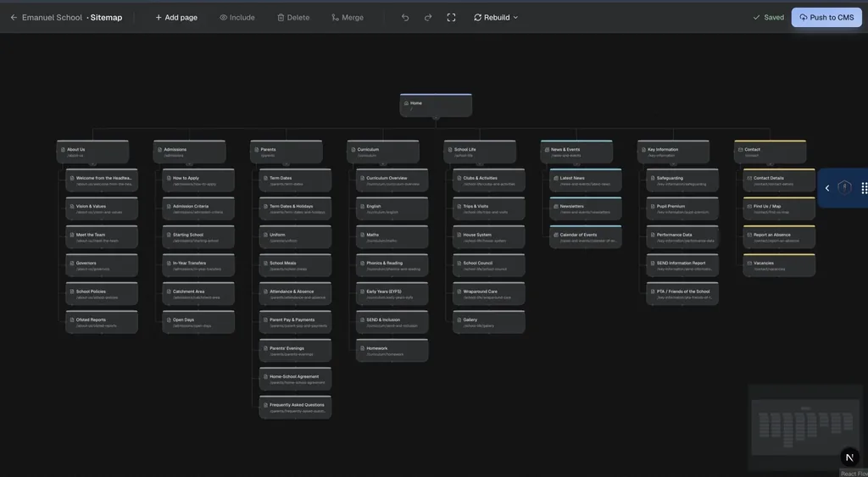Push the sitemap to CMS
Screen dimensions: 868x477
coord(826,18)
